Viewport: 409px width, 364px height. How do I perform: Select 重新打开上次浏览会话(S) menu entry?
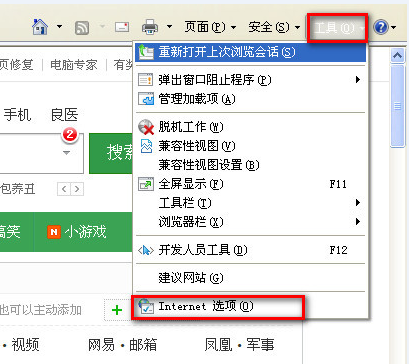tap(251, 52)
